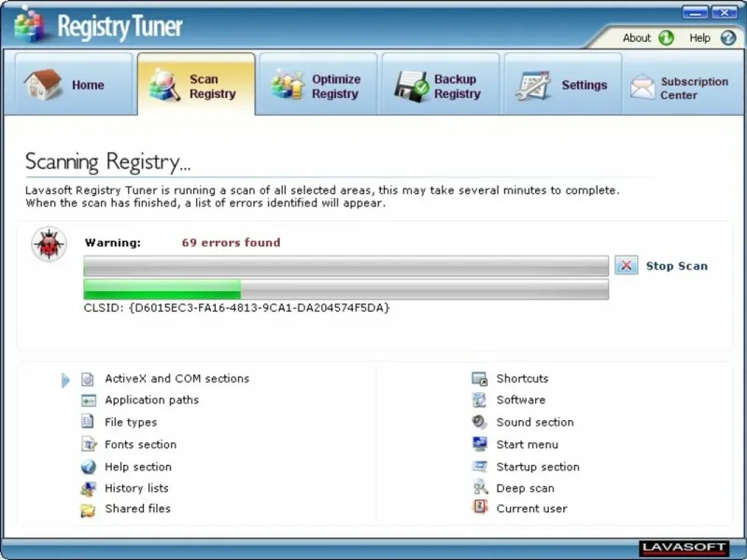
Task: Click the green About info icon
Action: (x=666, y=37)
